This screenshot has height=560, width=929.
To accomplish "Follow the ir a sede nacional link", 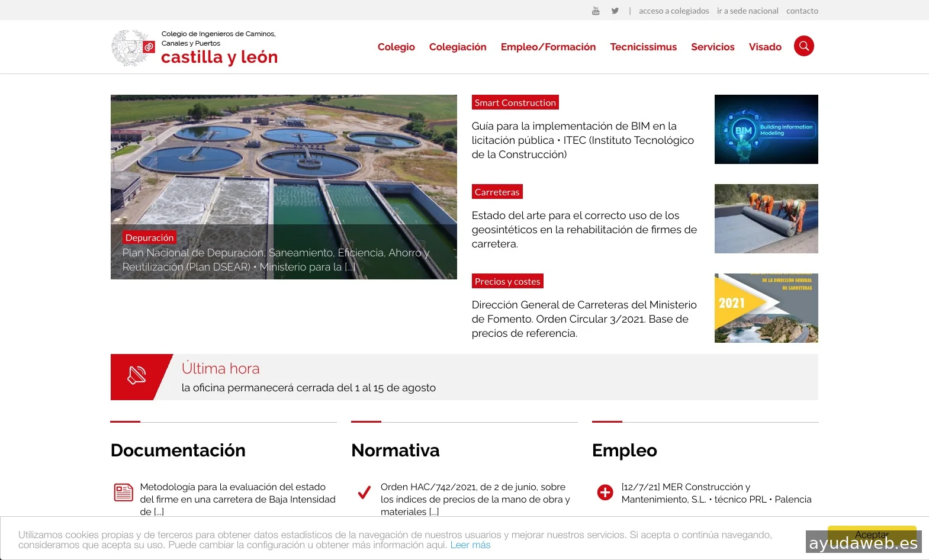I will tap(747, 11).
